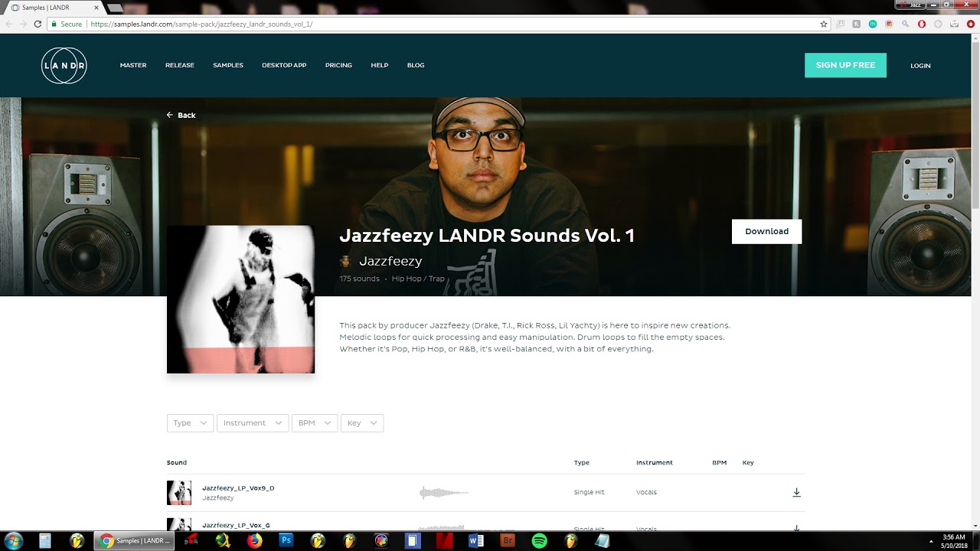Click the teal 'm' extension icon
Viewport: 980px width, 551px height.
click(873, 24)
